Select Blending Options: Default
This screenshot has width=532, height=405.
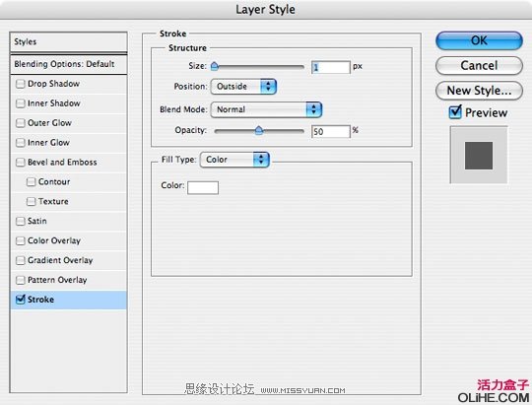point(69,64)
